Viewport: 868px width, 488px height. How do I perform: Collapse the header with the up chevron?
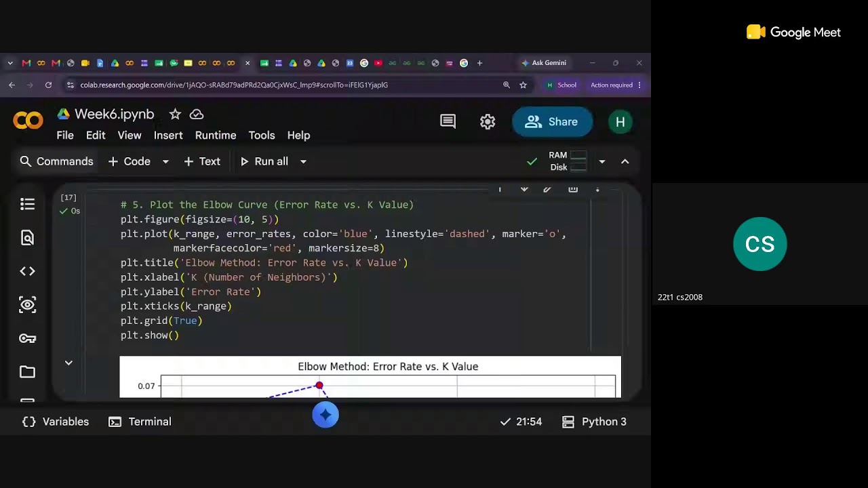click(625, 161)
